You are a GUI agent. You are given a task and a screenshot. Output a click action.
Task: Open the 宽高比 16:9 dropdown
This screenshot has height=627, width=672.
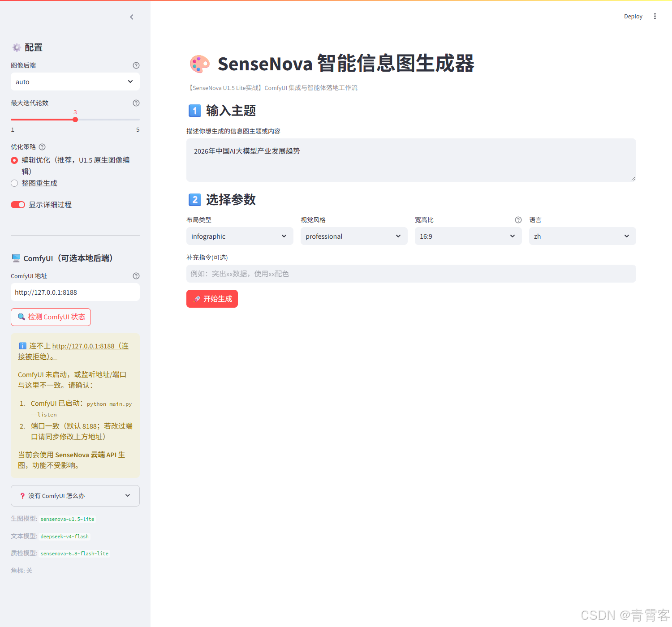coord(468,236)
